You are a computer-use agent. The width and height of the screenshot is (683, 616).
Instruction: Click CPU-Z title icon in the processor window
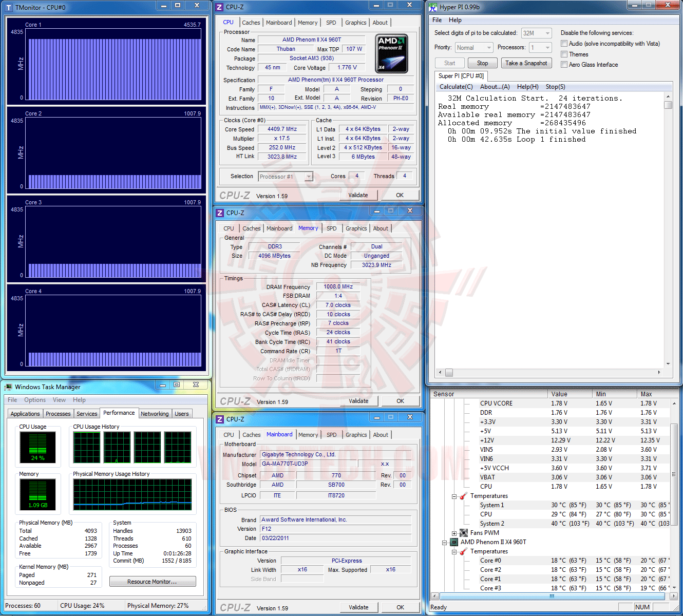220,7
